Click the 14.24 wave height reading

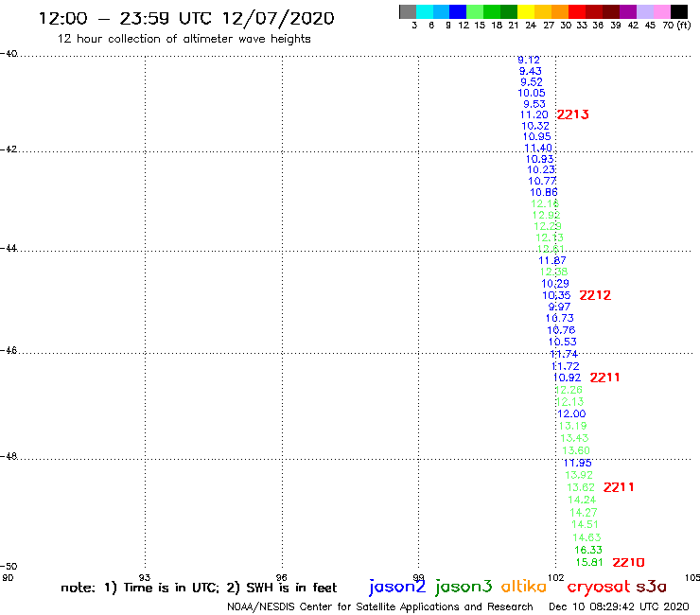[582, 500]
